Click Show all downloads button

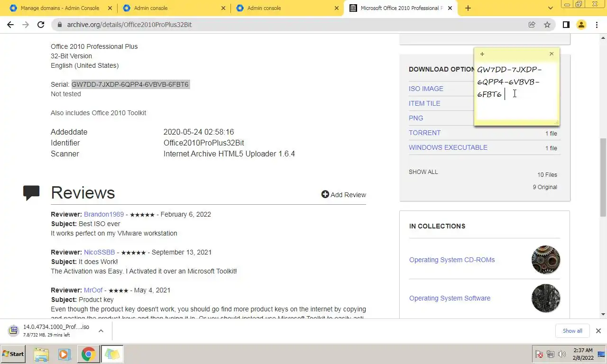(572, 331)
